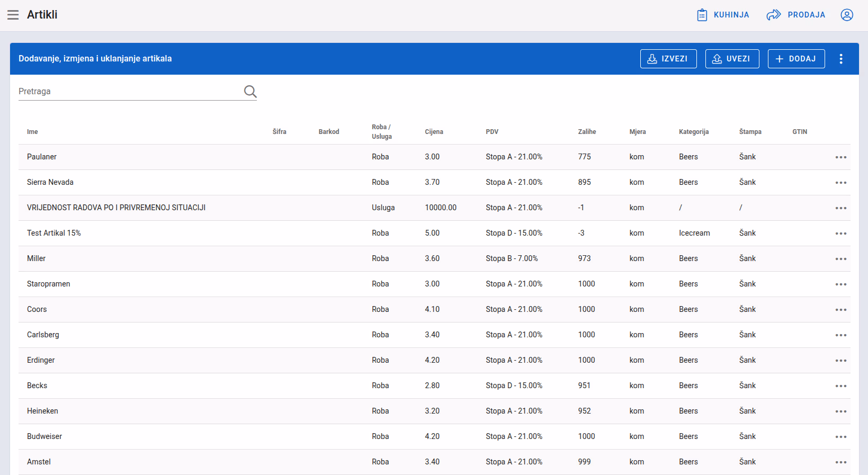
Task: Go to the KUHINJA section
Action: point(723,15)
